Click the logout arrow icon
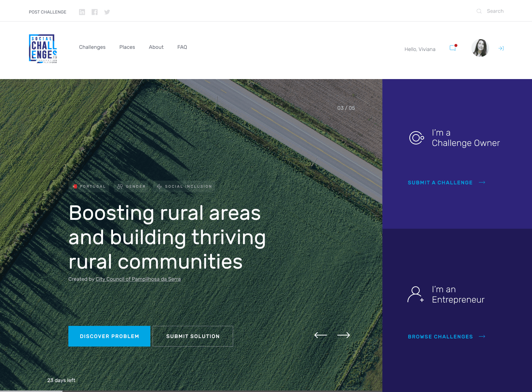The height and width of the screenshot is (392, 532). click(501, 48)
